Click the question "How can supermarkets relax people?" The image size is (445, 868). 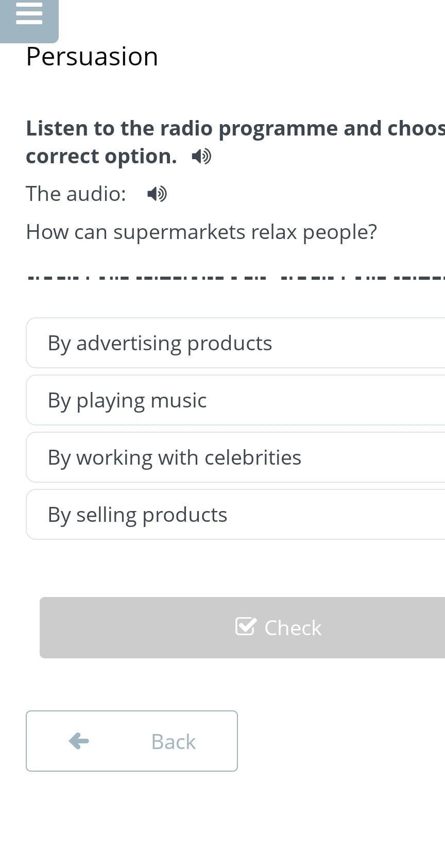coord(201,232)
